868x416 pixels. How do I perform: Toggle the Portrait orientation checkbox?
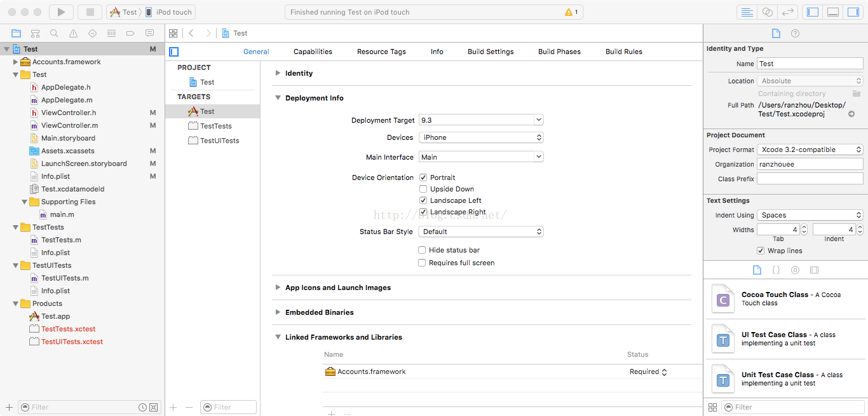click(x=423, y=177)
